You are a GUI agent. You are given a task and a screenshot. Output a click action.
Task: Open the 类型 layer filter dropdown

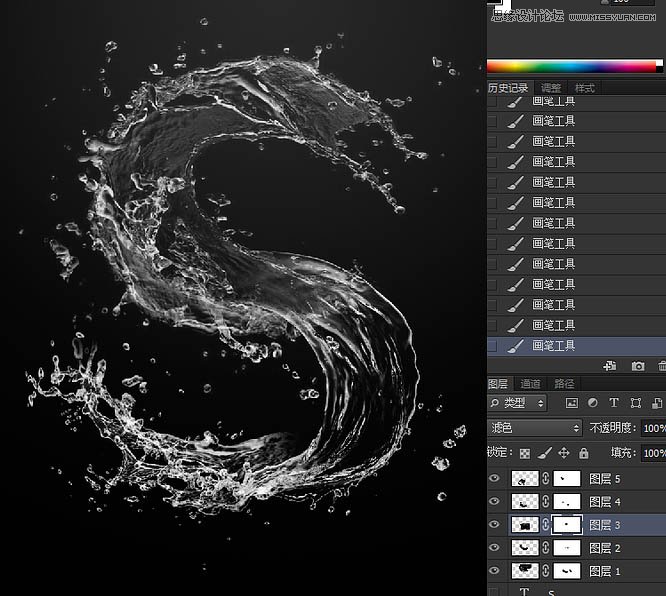click(517, 403)
